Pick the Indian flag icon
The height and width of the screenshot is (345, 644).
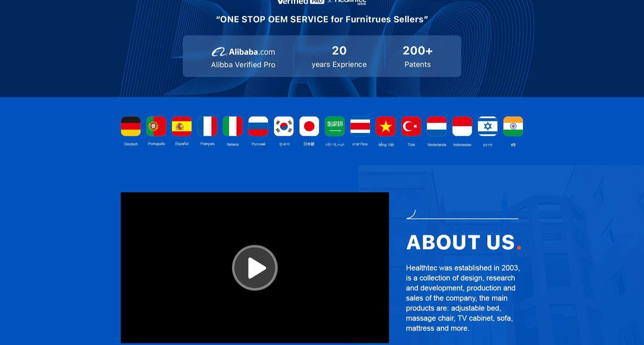(x=513, y=126)
